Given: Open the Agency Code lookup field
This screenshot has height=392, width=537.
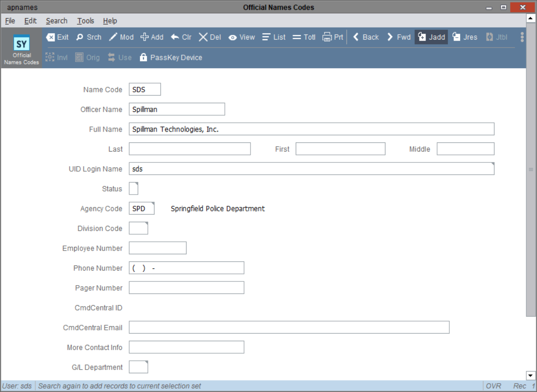Looking at the screenshot, I should tap(142, 208).
